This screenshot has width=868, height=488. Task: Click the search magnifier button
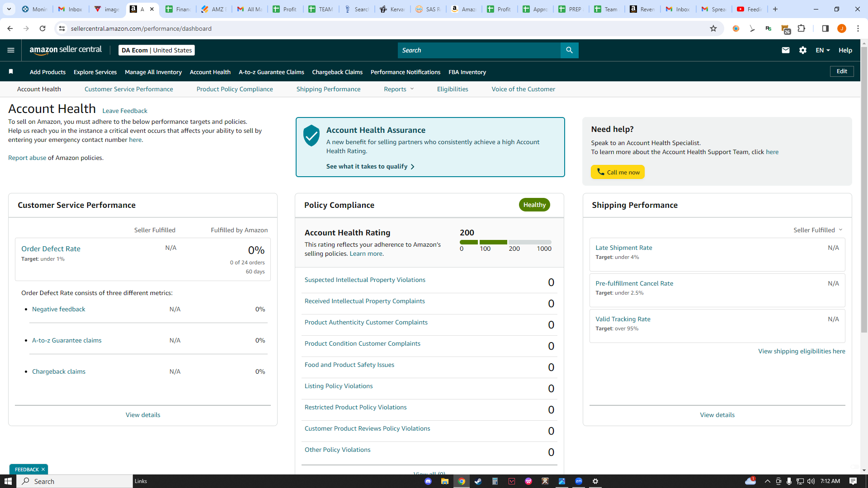[x=569, y=50]
